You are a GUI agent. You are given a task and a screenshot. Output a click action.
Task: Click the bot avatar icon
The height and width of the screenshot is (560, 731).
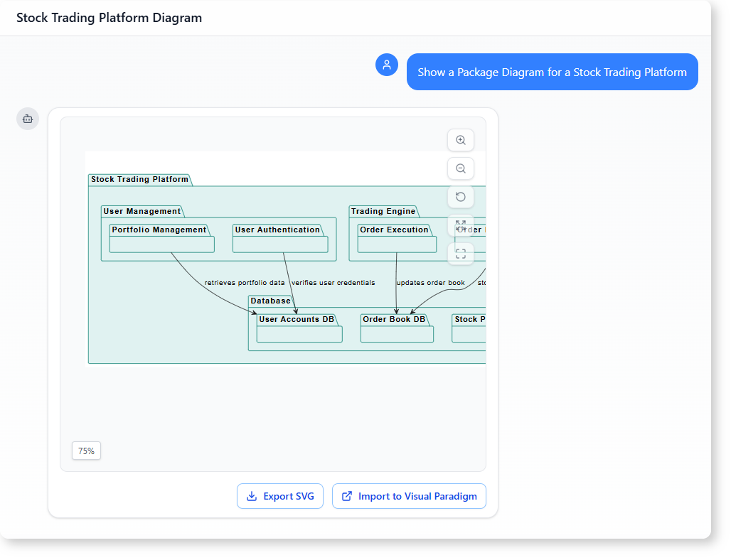tap(28, 119)
